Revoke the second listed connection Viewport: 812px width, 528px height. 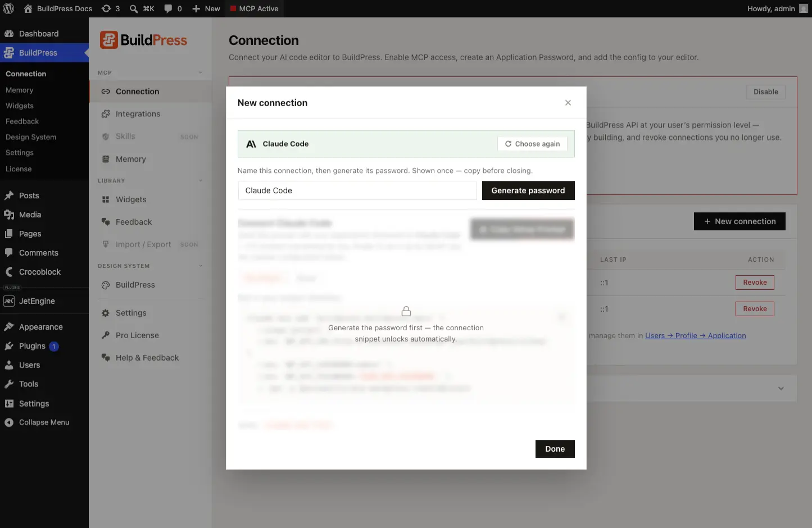(755, 309)
